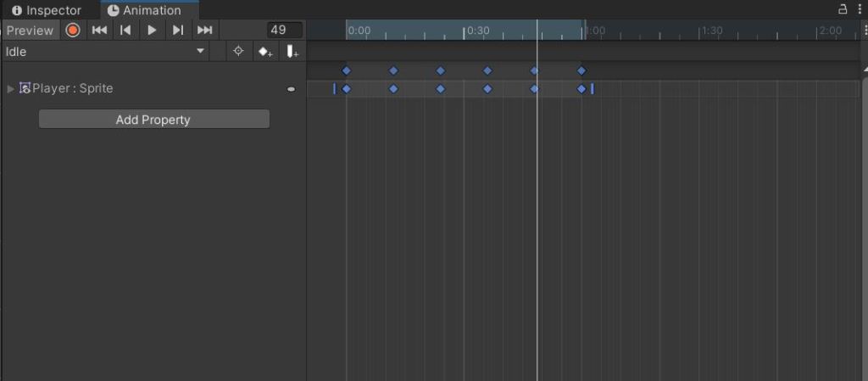Click the 1:30 mark on the time ruler
Viewport: 868px width, 381px height.
click(711, 31)
